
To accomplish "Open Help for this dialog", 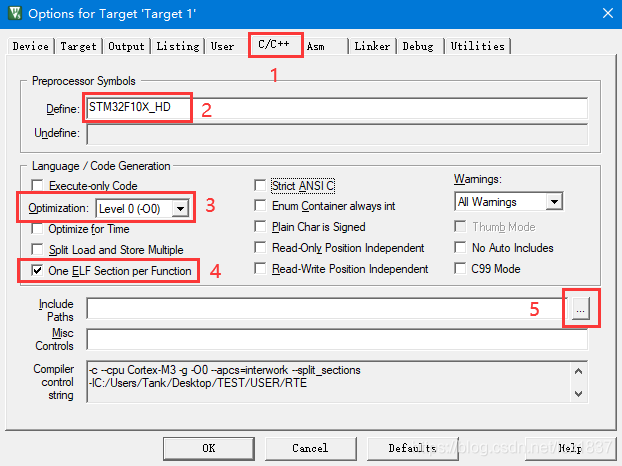I will coord(570,449).
